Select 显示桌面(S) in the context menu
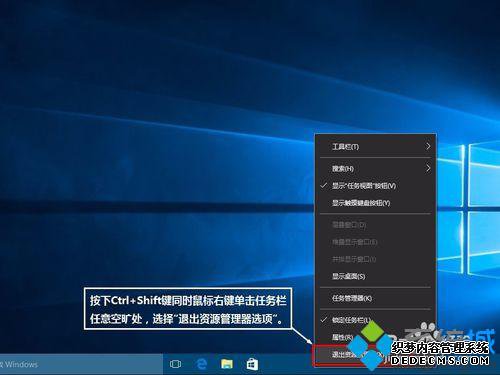 click(375, 276)
